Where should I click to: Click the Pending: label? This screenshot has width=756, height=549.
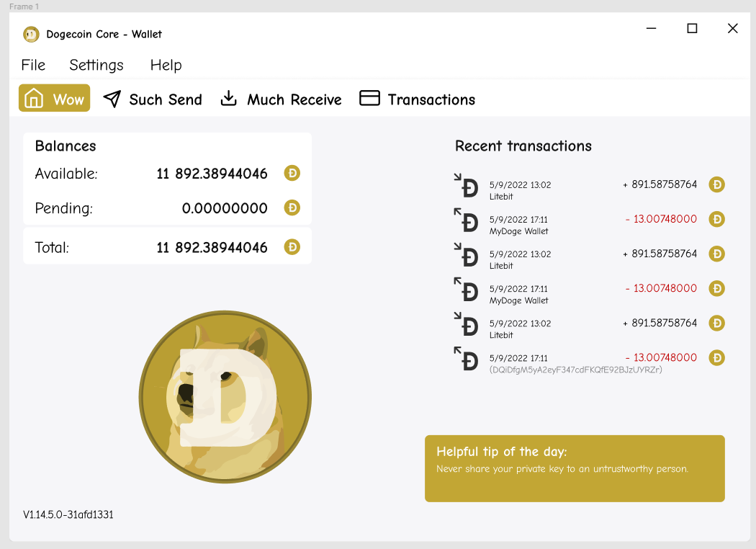(63, 208)
